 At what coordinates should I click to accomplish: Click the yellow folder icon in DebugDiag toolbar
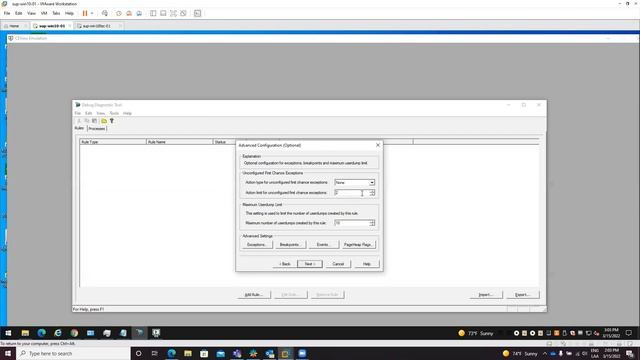point(104,121)
